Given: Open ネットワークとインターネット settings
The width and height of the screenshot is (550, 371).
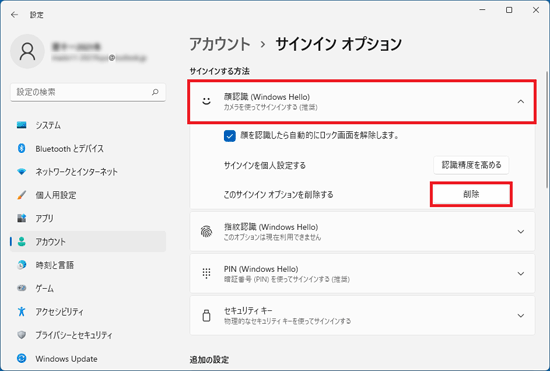Looking at the screenshot, I should tap(88, 172).
